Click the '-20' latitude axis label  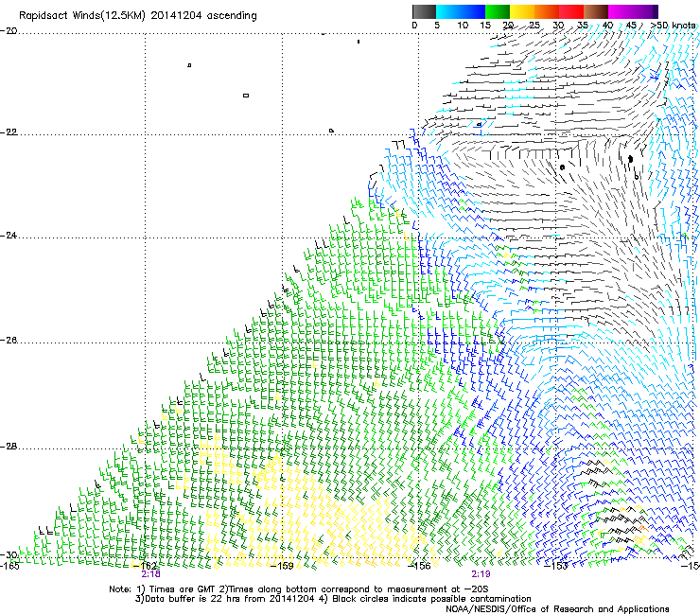tap(9, 31)
